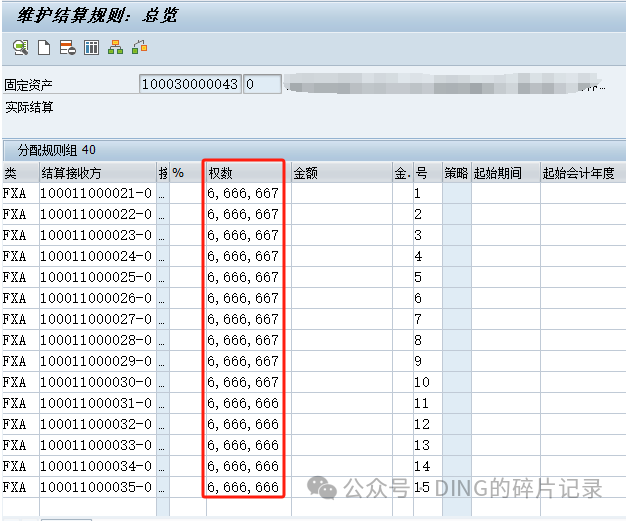The image size is (629, 521).
Task: Select receiver cell 100011000031-0
Action: coord(97,403)
